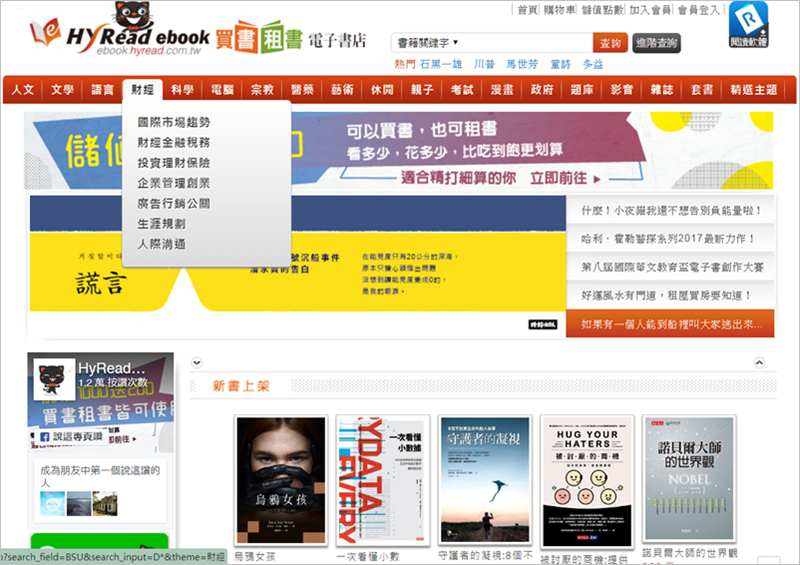The width and height of the screenshot is (800, 565).
Task: Click the 進階查詢 advanced search button
Action: [x=658, y=43]
